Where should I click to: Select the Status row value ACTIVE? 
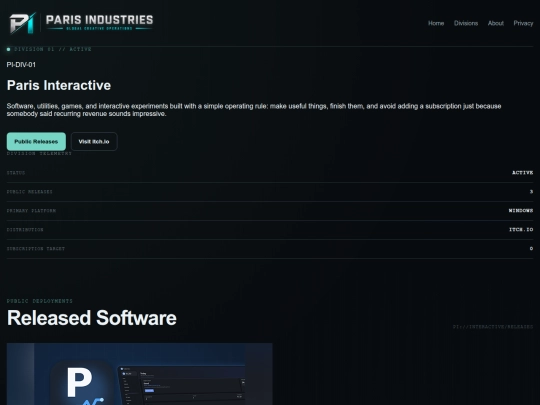tap(522, 173)
